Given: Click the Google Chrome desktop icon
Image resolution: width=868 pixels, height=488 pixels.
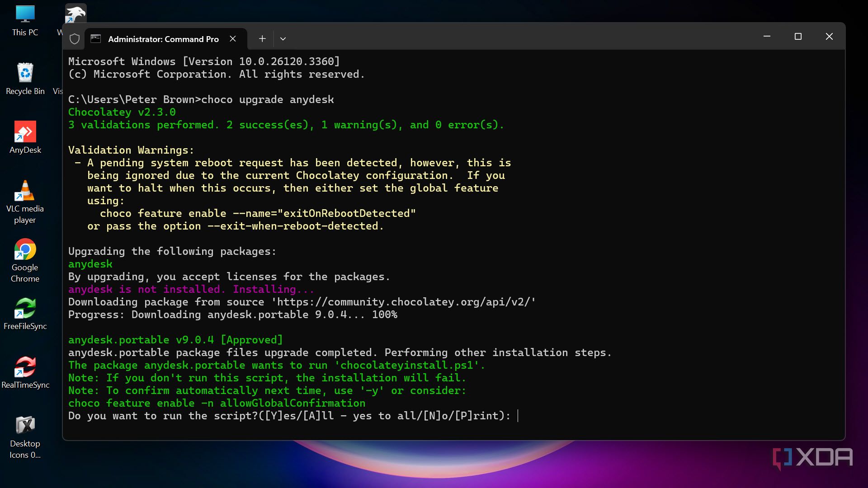Looking at the screenshot, I should coord(25,260).
